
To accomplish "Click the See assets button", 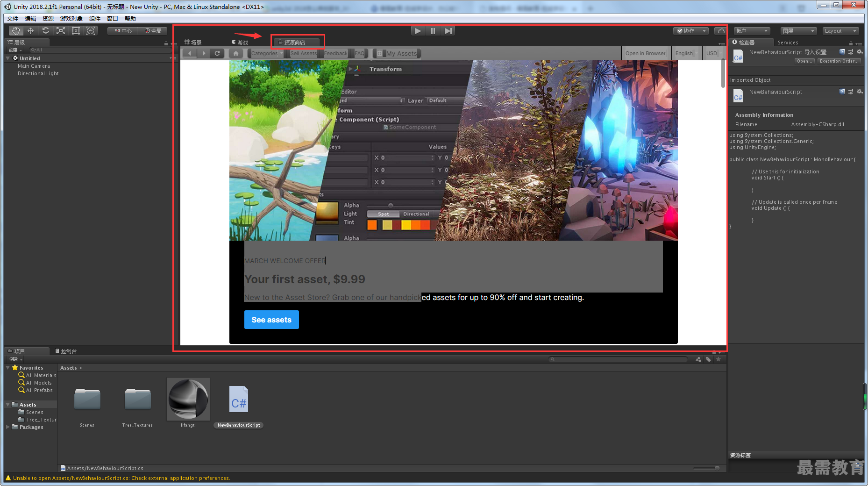I will coord(271,320).
